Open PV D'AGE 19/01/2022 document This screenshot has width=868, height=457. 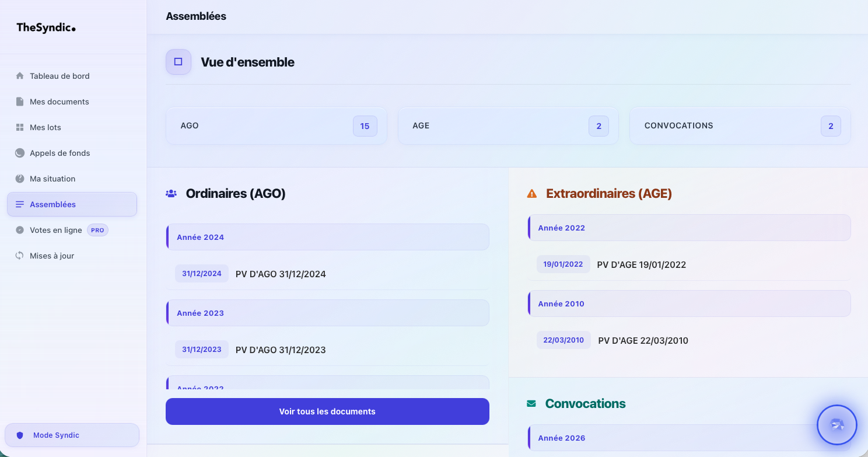(641, 265)
